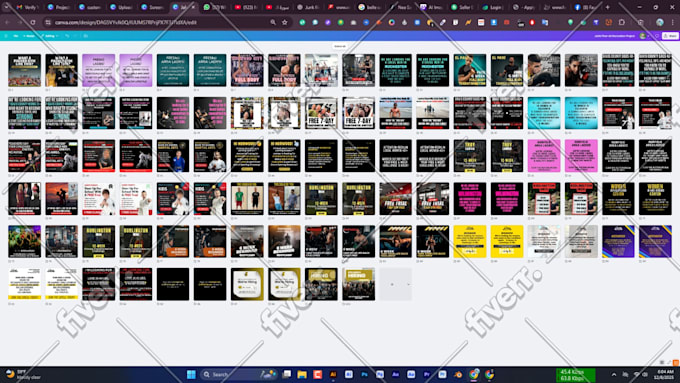
Task: Click the browser Back arrow
Action: [x=7, y=22]
